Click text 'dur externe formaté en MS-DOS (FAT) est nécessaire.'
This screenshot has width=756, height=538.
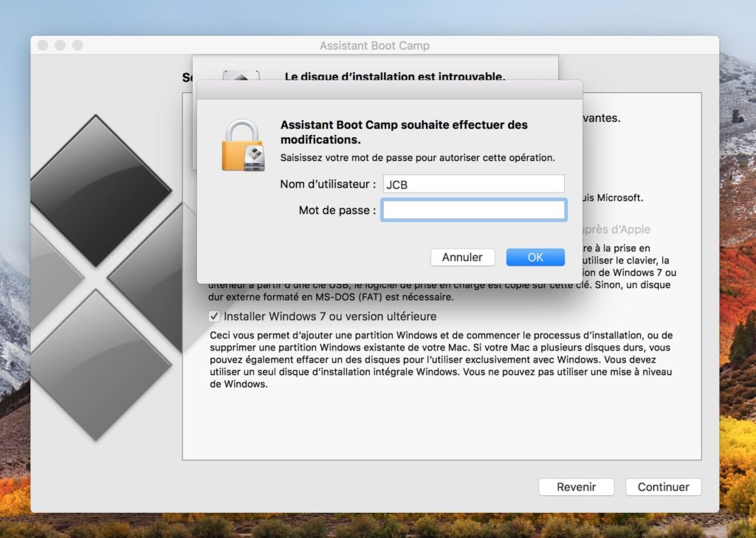coord(331,297)
